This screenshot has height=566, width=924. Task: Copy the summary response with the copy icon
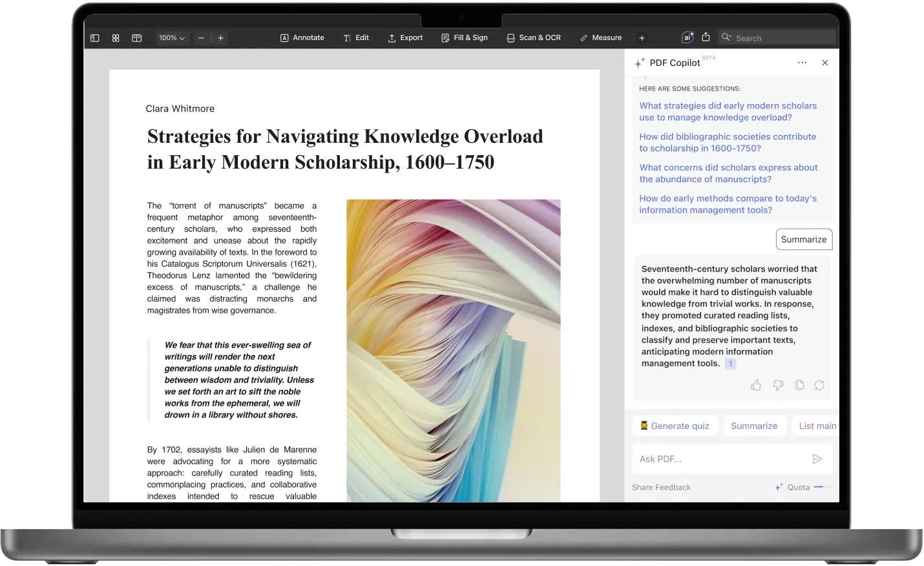point(799,385)
